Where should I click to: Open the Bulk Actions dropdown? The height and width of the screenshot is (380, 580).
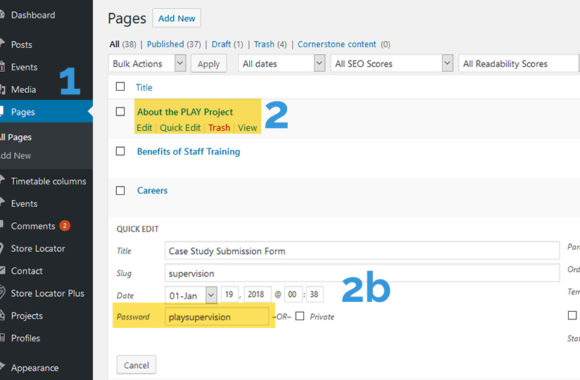(x=147, y=64)
